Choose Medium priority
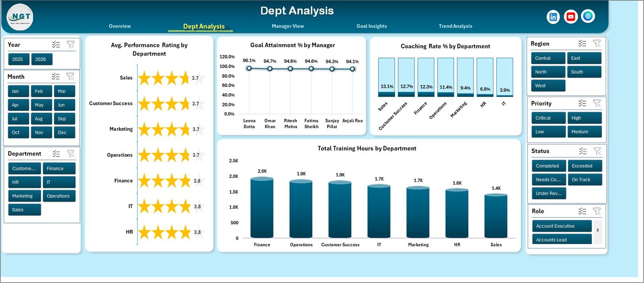Screen dimensions: 644x283 point(584,132)
